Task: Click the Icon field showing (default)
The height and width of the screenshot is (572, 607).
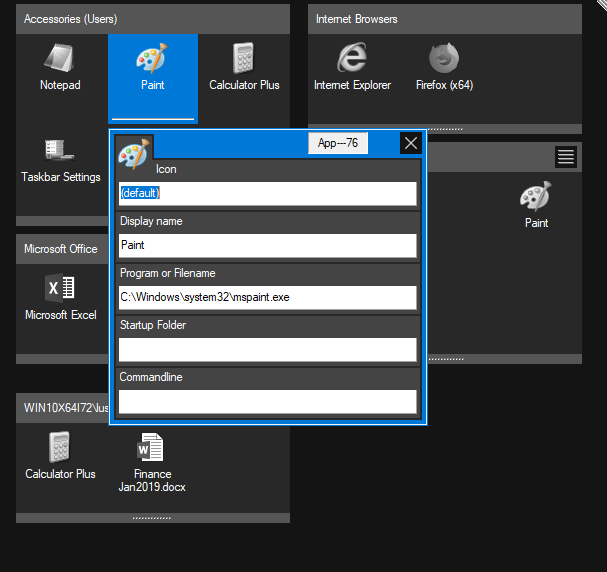Action: [267, 193]
